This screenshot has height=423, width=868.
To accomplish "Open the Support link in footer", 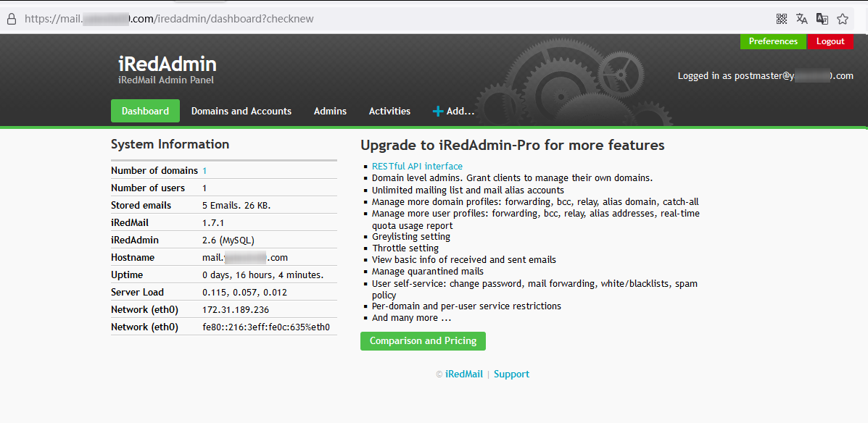I will tap(511, 374).
